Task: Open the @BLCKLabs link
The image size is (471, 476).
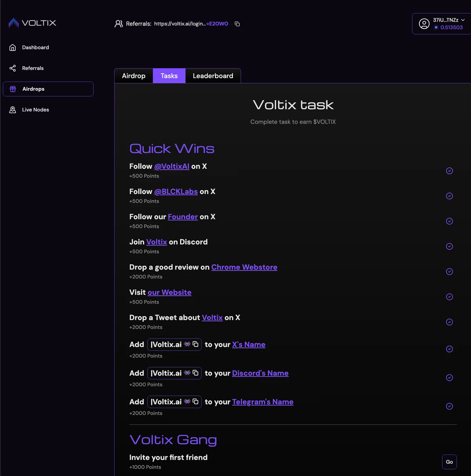Action: tap(176, 191)
